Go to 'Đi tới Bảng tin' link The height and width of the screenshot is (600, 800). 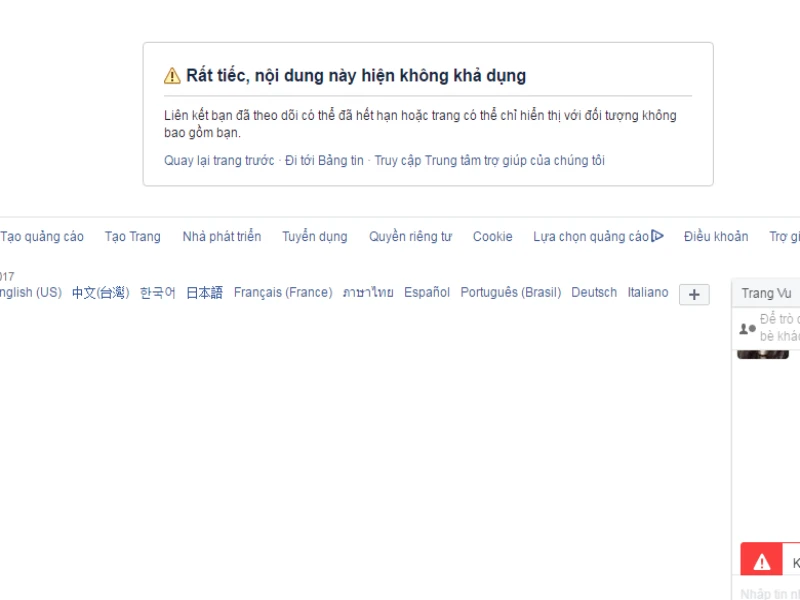point(324,161)
